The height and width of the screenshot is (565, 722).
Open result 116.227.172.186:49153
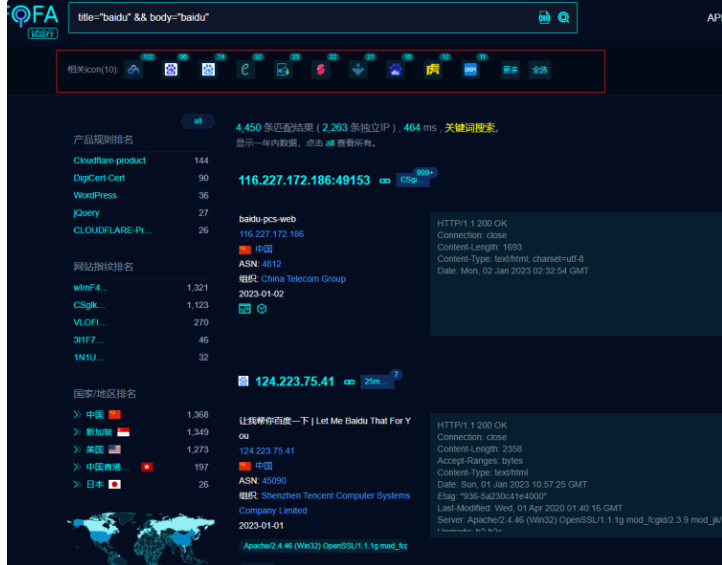click(x=304, y=181)
